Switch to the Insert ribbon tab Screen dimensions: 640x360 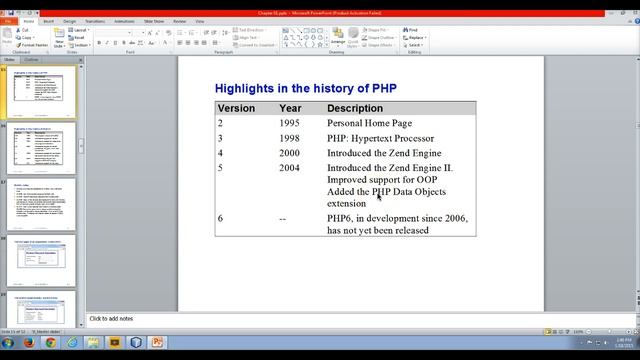point(49,21)
